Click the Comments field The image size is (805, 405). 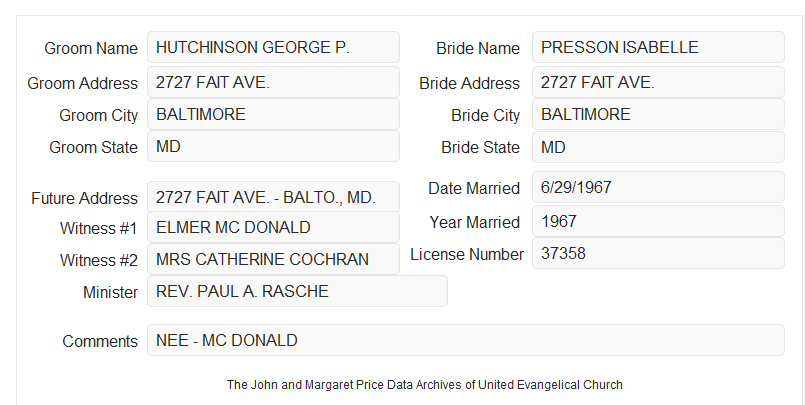point(466,340)
